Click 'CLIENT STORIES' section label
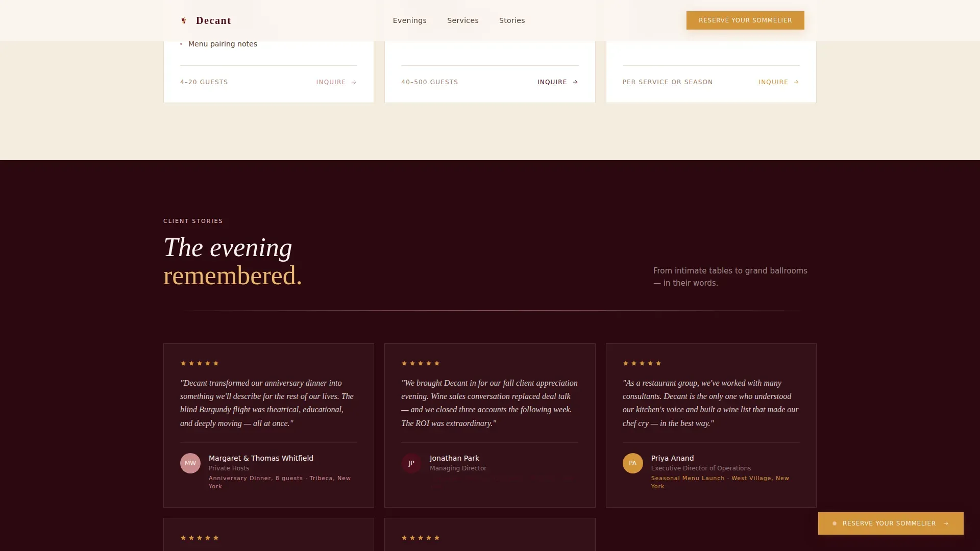 pyautogui.click(x=193, y=221)
